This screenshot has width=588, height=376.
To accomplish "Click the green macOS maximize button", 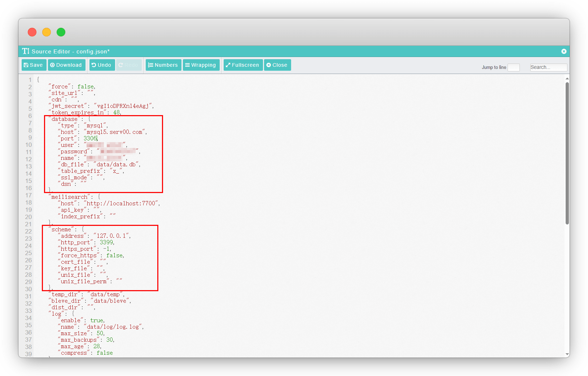I will coord(61,32).
